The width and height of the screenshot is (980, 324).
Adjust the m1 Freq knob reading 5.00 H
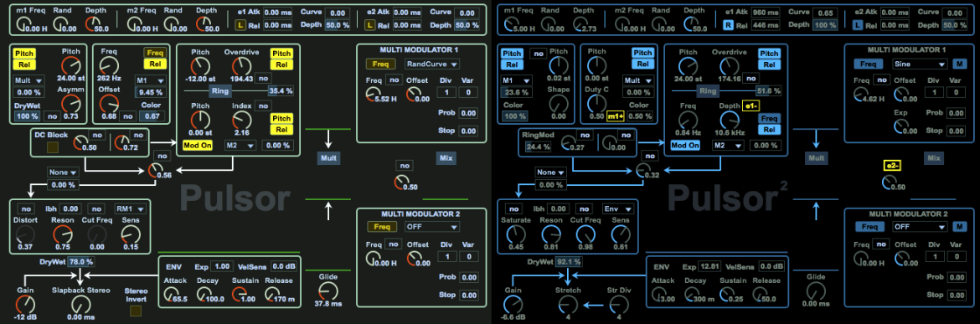click(x=513, y=24)
